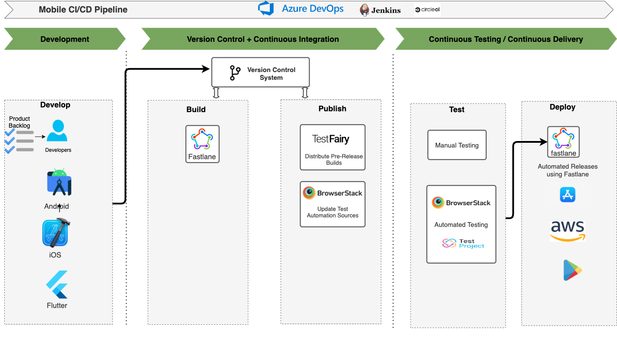The width and height of the screenshot is (617, 364).
Task: Click the Manual Testing box
Action: (x=457, y=145)
